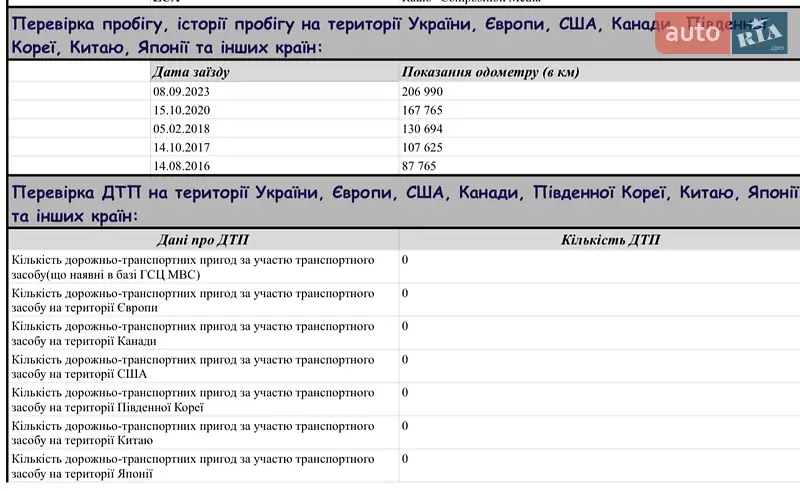Image resolution: width=800 pixels, height=491 pixels.
Task: Click the 0 count in Європи row
Action: click(405, 293)
